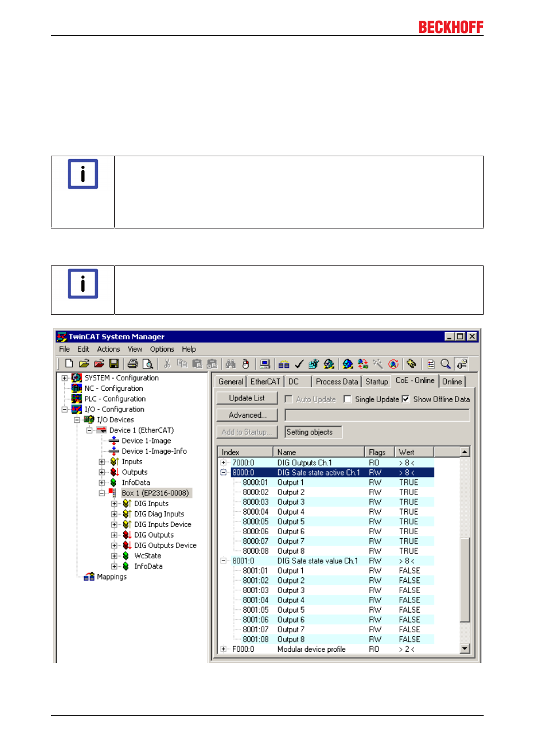Viewport: 534px width, 756px height.
Task: Click the CoE list vertical scrollbar thumb
Action: coord(465,580)
